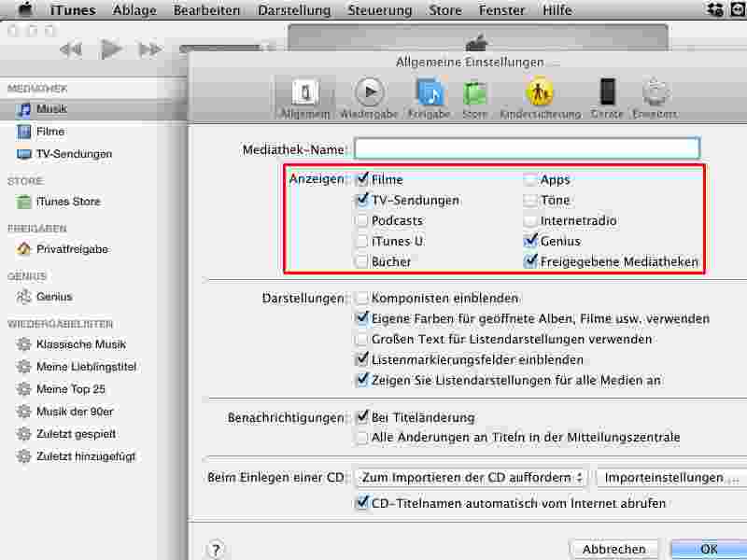Click the previous track rewind button
Screen dimensions: 747x560
coord(71,49)
